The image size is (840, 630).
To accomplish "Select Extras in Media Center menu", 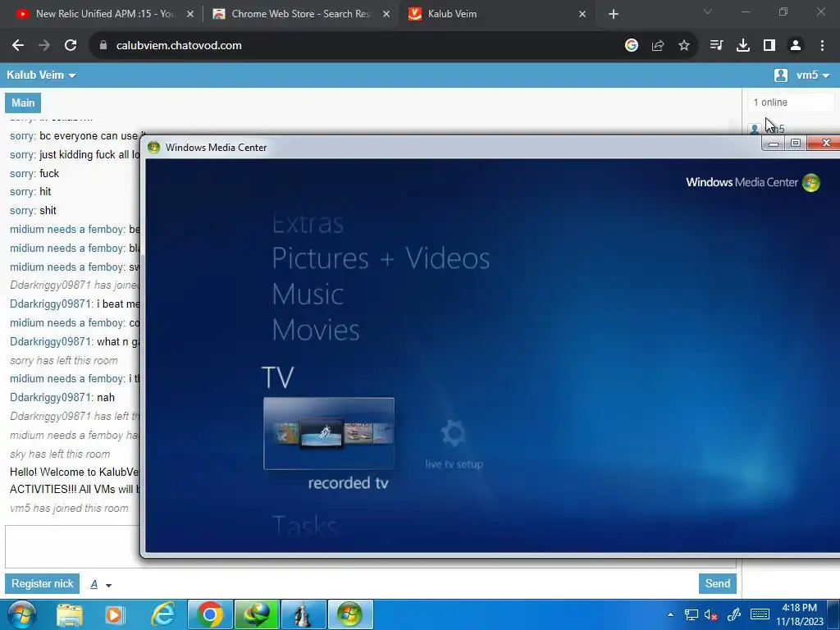I will [x=308, y=223].
